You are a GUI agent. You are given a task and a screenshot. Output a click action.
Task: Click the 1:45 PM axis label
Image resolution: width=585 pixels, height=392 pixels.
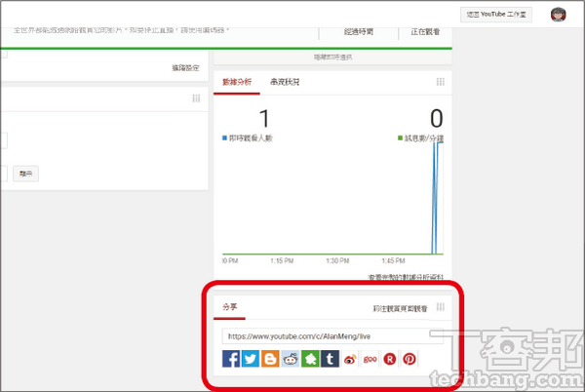pos(393,260)
